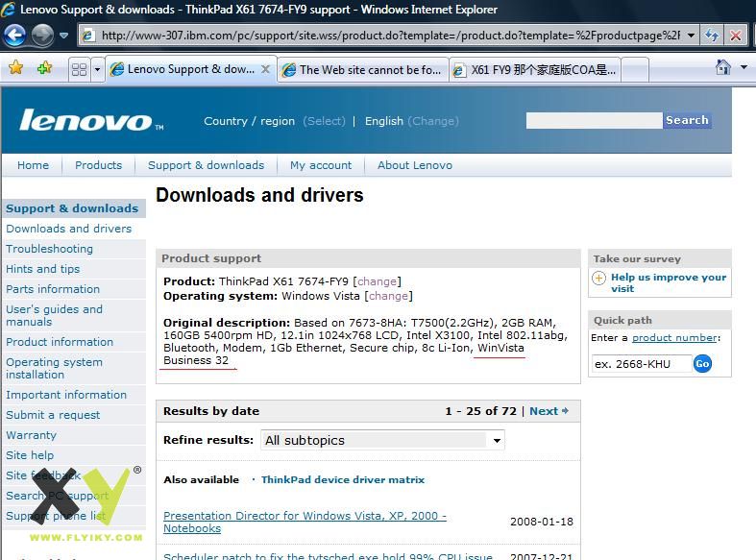This screenshot has width=756, height=560.
Task: Open Presentation Director for Windows Vista link
Action: (x=305, y=522)
